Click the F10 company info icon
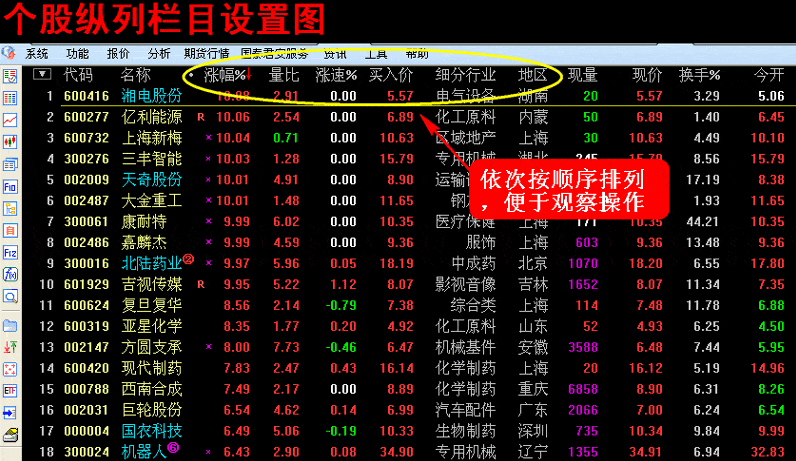Viewport: 796px width, 461px height. (x=10, y=186)
